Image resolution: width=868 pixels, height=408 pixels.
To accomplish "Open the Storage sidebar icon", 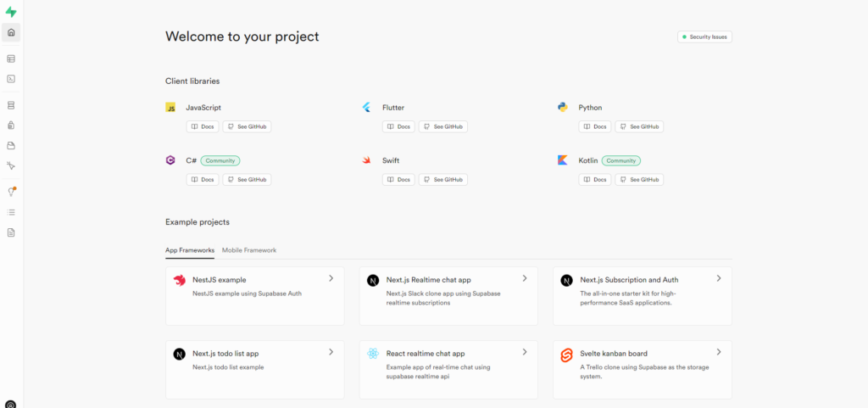I will coord(11,145).
